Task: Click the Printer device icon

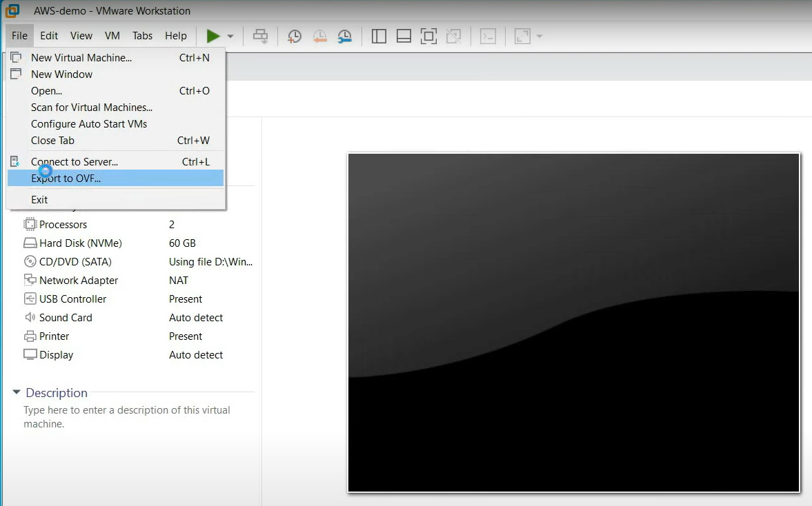Action: (x=30, y=336)
